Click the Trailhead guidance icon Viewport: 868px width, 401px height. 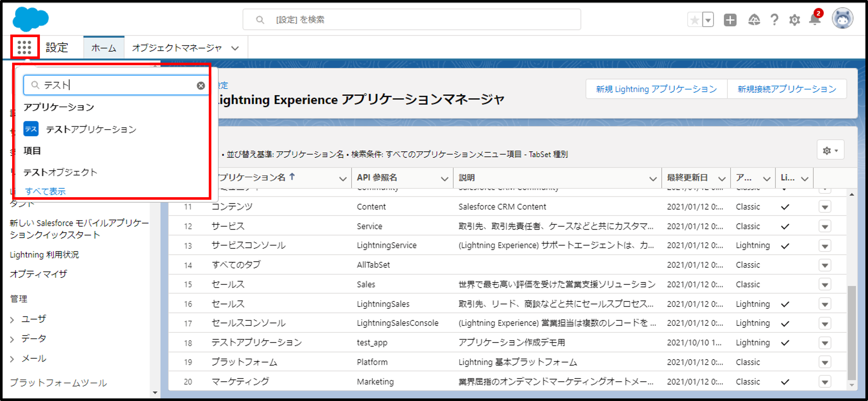pos(754,20)
